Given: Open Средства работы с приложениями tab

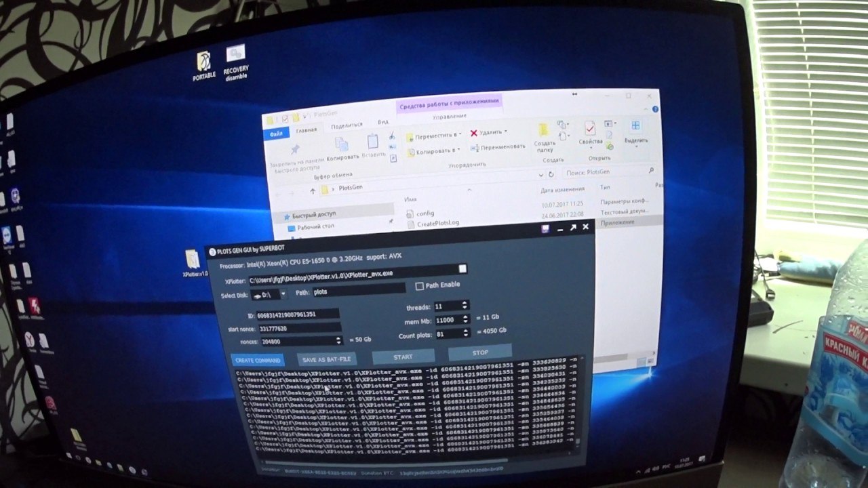Looking at the screenshot, I should [x=450, y=105].
